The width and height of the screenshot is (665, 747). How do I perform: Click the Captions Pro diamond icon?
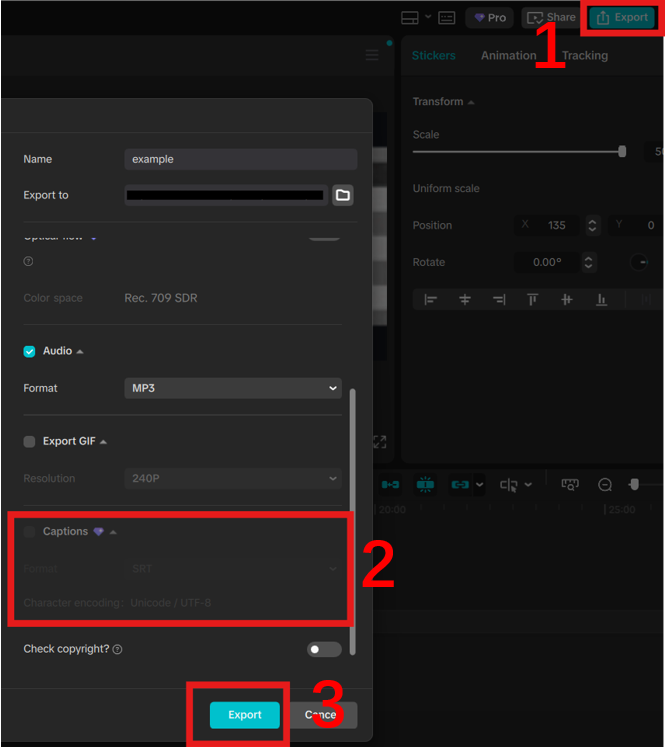[x=99, y=532]
